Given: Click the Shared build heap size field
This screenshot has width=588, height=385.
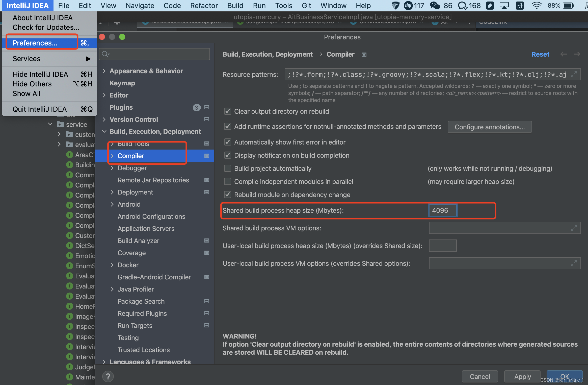Looking at the screenshot, I should click(x=443, y=210).
